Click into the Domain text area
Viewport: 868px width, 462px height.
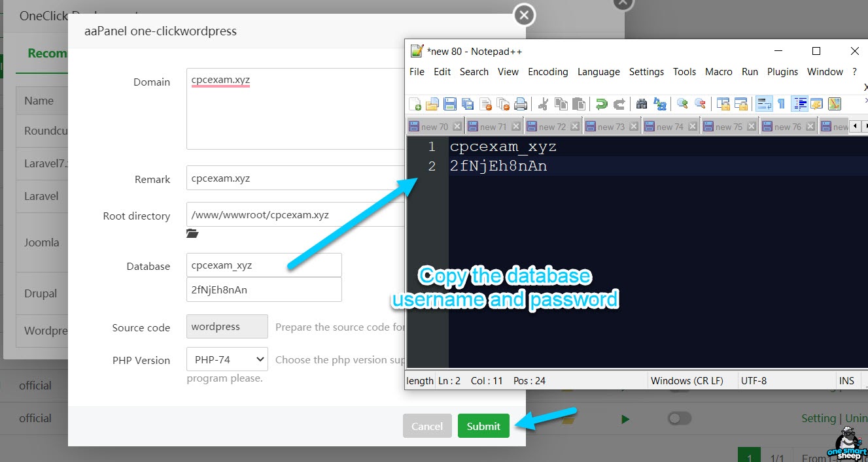(296, 108)
